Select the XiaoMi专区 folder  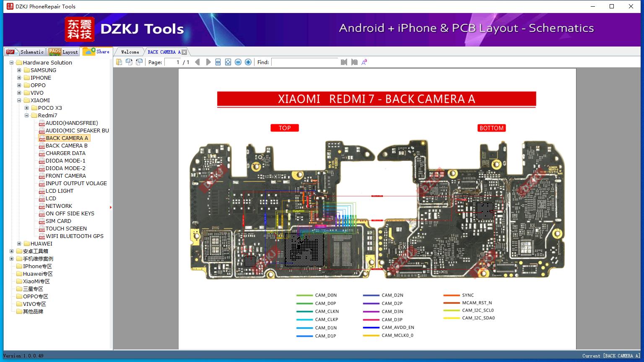point(36,282)
